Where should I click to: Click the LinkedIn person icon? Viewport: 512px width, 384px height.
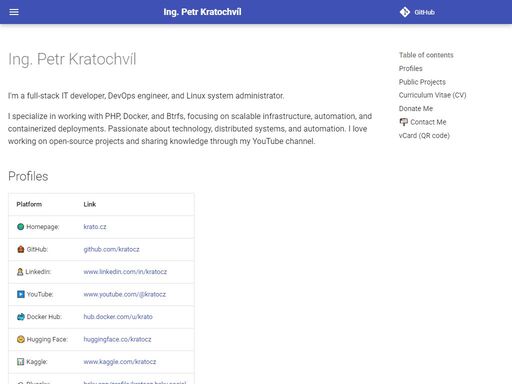(x=20, y=272)
